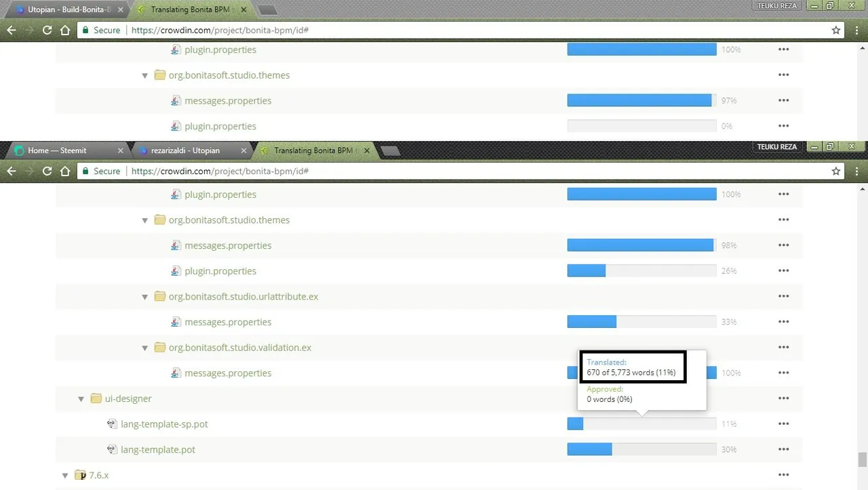Open lang-template-sp.pot file
Screen dimensions: 868x490
[x=164, y=424]
